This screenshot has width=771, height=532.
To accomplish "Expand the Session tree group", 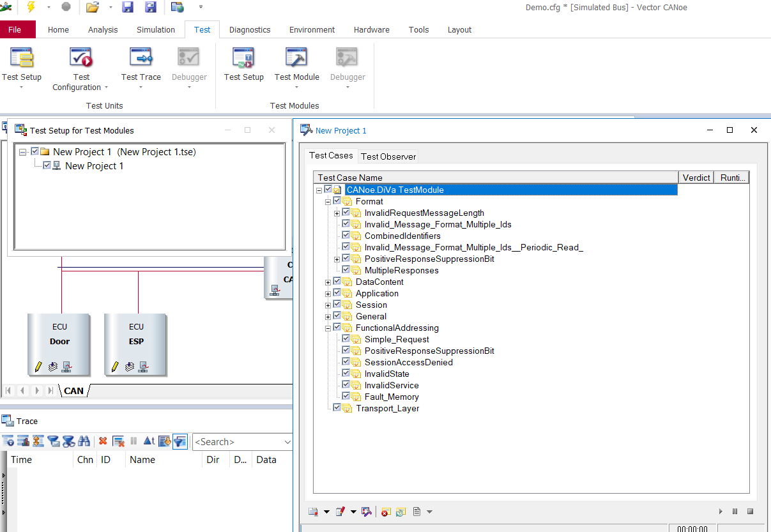I will [328, 305].
